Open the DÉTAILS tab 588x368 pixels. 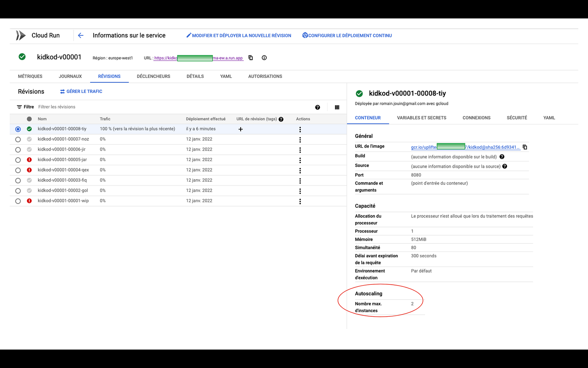point(195,76)
